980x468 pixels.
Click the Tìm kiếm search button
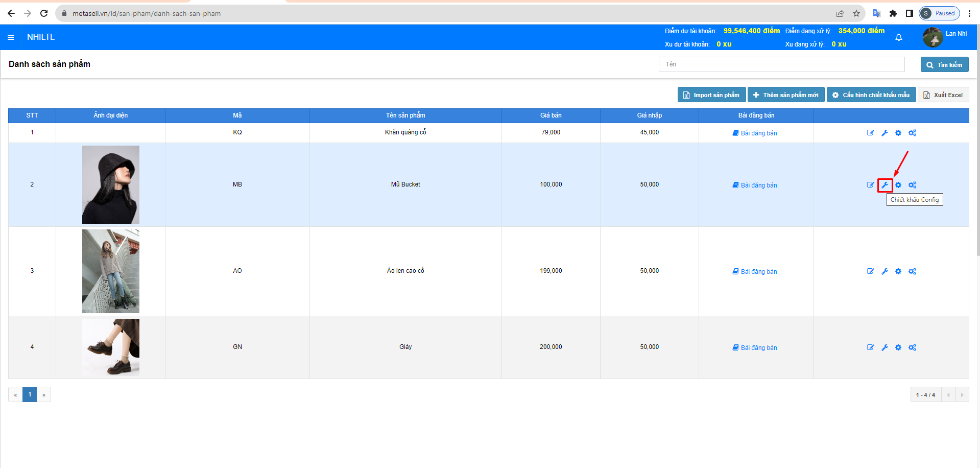tap(944, 65)
